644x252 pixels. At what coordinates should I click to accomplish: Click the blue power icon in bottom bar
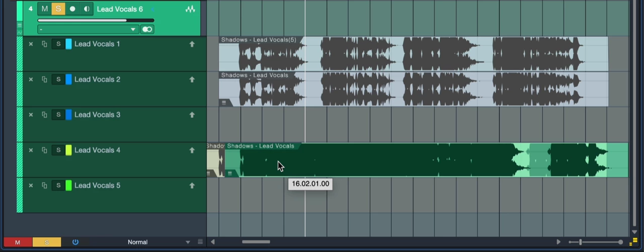[x=75, y=242]
